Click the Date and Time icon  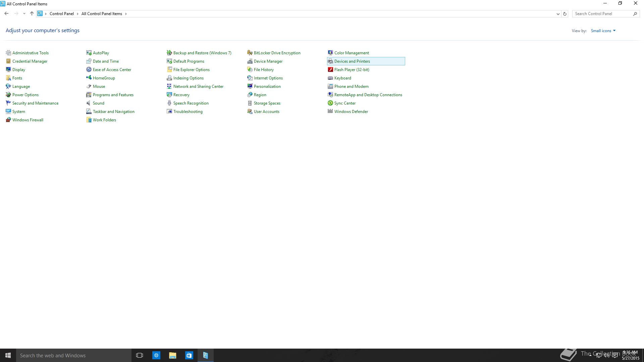click(x=89, y=61)
